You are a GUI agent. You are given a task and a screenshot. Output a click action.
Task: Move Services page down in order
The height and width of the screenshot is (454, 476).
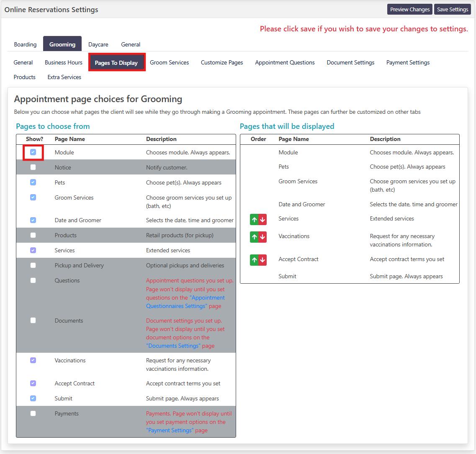262,219
